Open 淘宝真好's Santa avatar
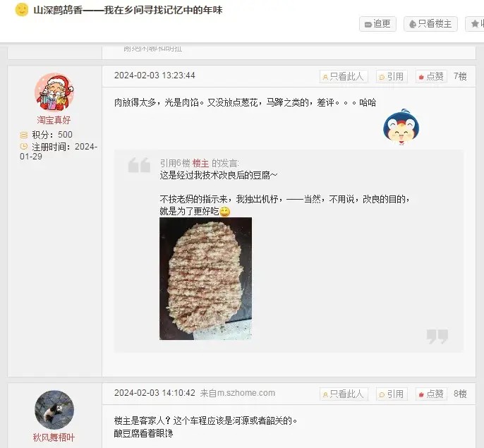The width and height of the screenshot is (484, 448). (x=54, y=92)
